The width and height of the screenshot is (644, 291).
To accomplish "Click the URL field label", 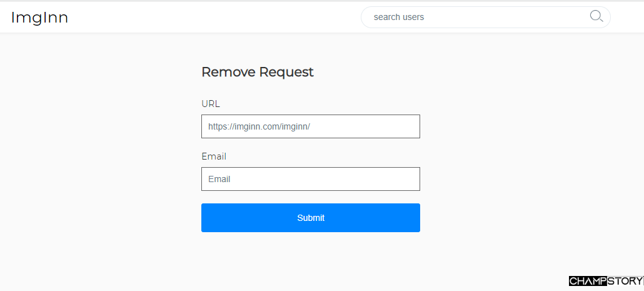I will coord(211,104).
